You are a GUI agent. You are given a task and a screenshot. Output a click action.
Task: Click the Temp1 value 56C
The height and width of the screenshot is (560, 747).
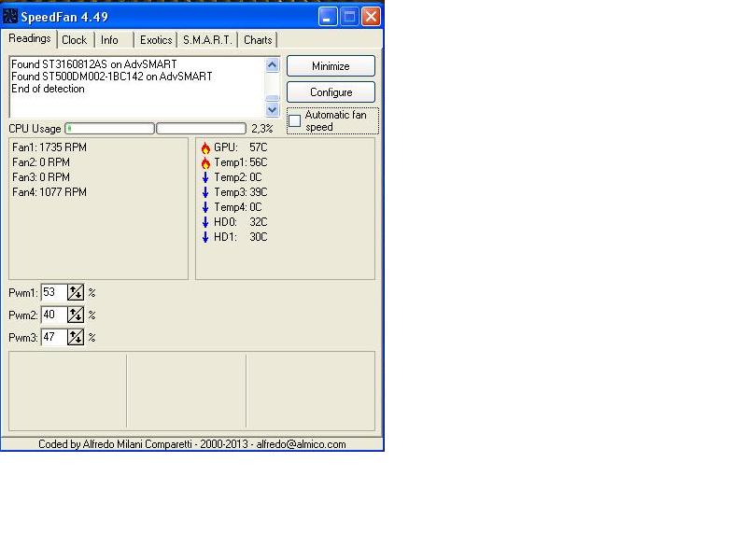pyautogui.click(x=259, y=162)
